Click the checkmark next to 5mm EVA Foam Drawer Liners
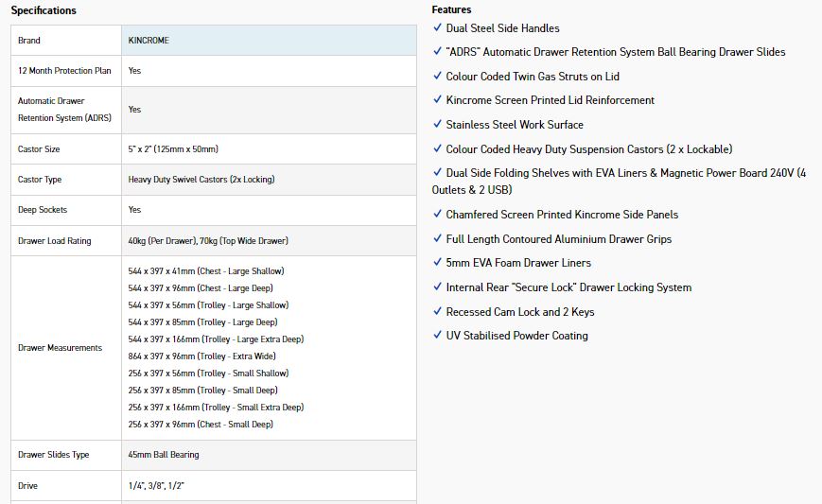 pyautogui.click(x=437, y=263)
